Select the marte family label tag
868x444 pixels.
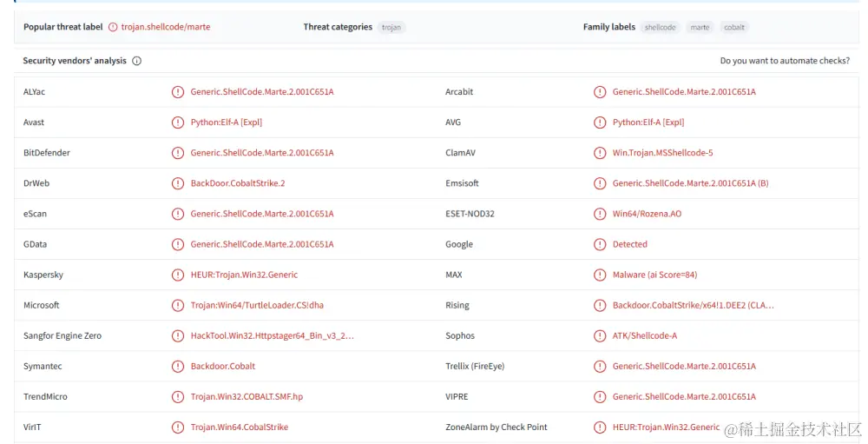click(700, 27)
